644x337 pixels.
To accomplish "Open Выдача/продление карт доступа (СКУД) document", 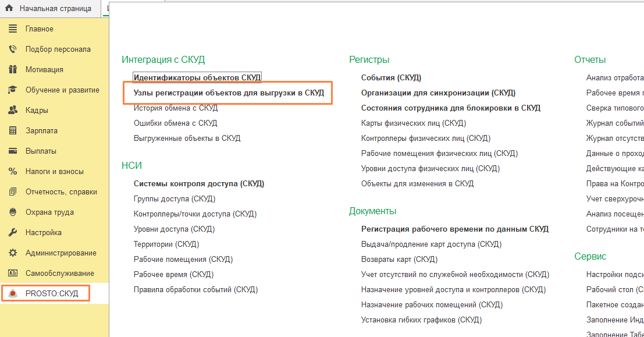I will pyautogui.click(x=431, y=244).
